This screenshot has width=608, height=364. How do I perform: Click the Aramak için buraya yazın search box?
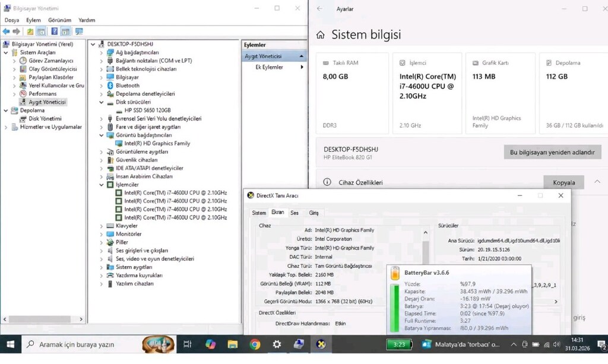(x=99, y=344)
